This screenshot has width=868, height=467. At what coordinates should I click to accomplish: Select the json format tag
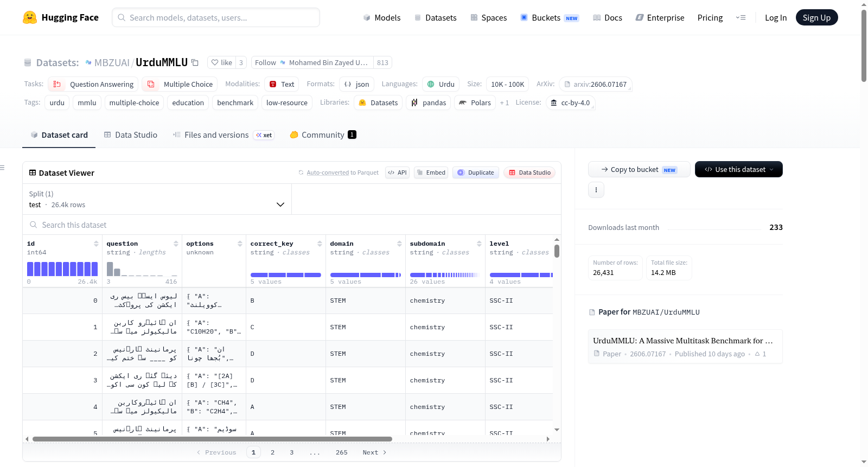pyautogui.click(x=356, y=84)
